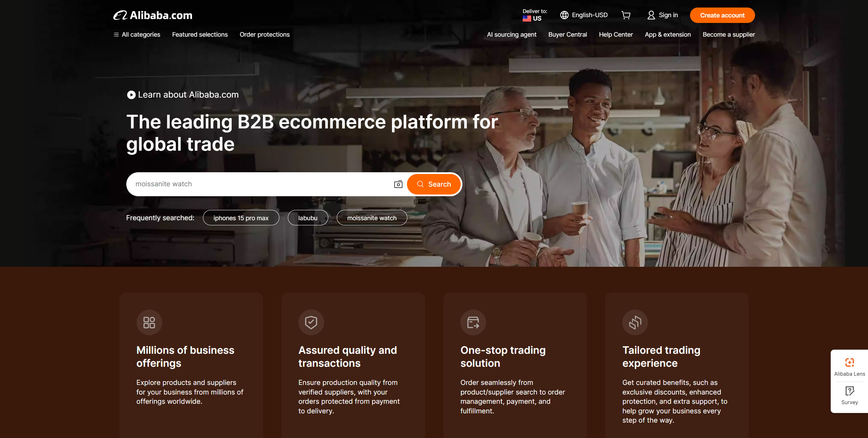Open AI sourcing agent

click(x=512, y=35)
